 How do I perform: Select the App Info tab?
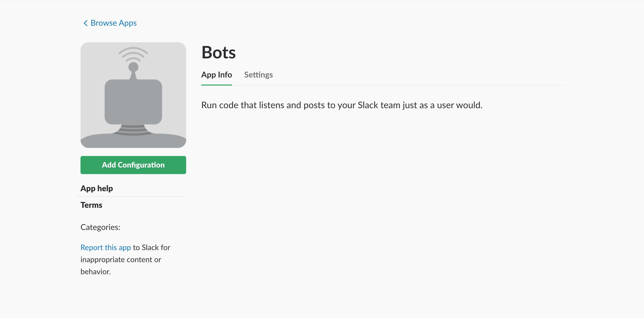click(217, 75)
